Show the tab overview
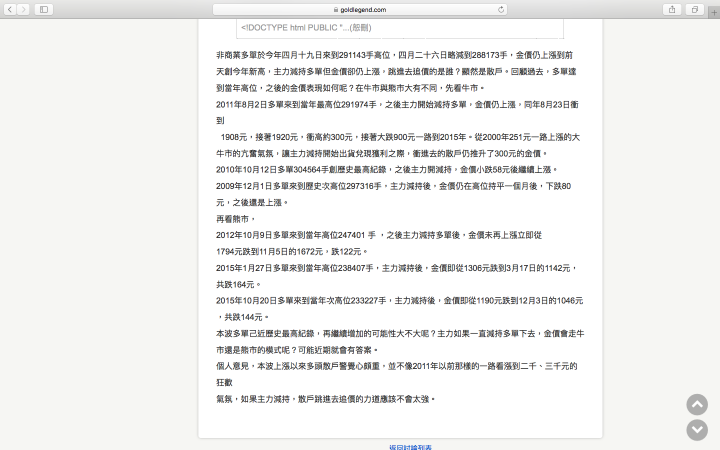 point(694,9)
